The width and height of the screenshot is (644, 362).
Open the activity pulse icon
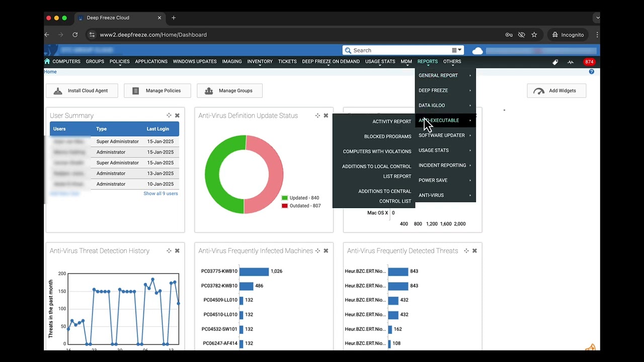[571, 62]
